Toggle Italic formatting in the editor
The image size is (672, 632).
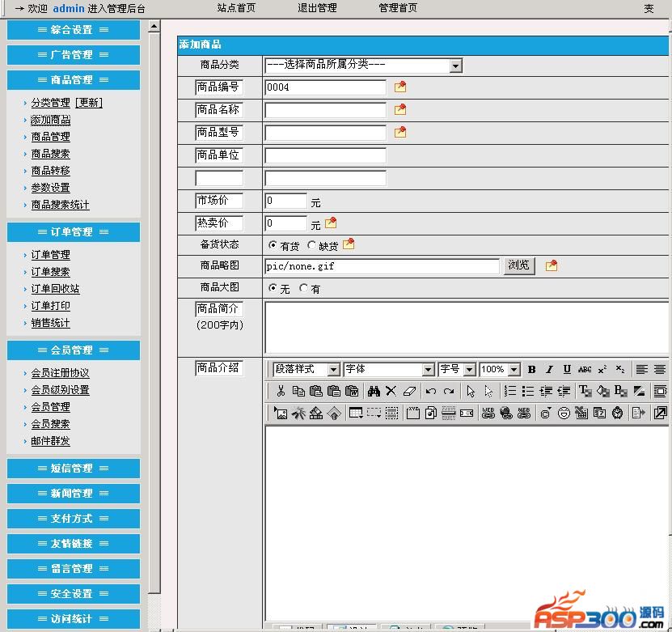[x=549, y=370]
